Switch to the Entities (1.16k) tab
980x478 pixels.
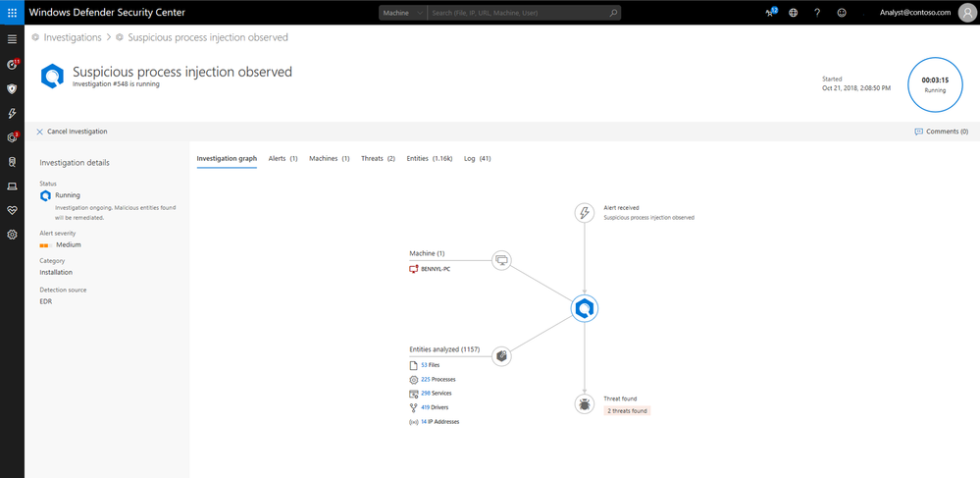pyautogui.click(x=430, y=159)
